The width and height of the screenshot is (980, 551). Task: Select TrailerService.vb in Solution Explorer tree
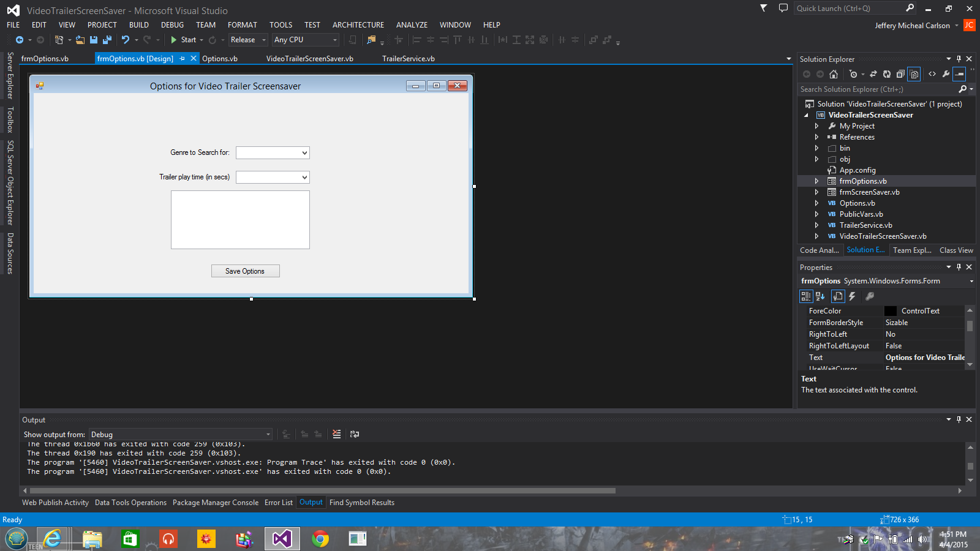[865, 225]
